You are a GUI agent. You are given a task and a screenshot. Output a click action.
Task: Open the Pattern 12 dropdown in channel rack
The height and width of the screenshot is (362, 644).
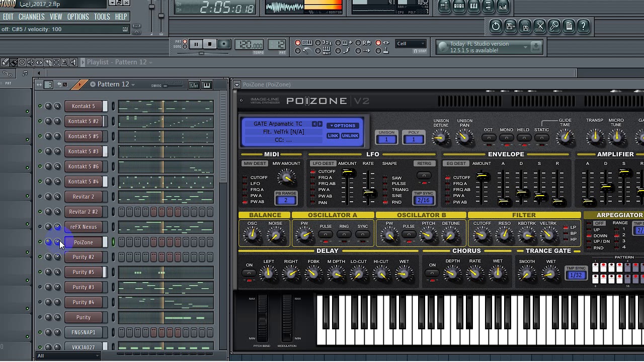point(133,85)
